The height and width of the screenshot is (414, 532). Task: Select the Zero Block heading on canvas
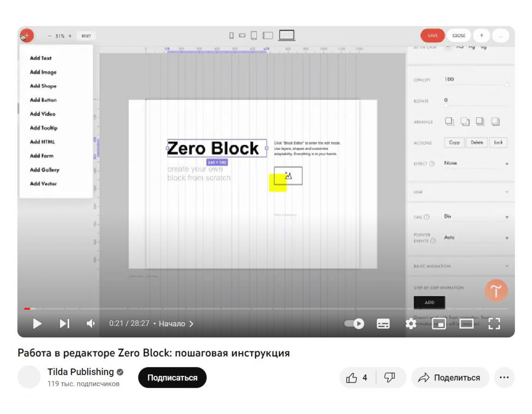click(217, 148)
